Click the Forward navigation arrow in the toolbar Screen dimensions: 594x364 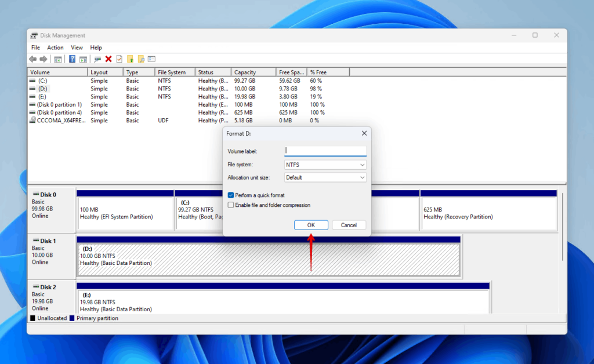tap(44, 59)
